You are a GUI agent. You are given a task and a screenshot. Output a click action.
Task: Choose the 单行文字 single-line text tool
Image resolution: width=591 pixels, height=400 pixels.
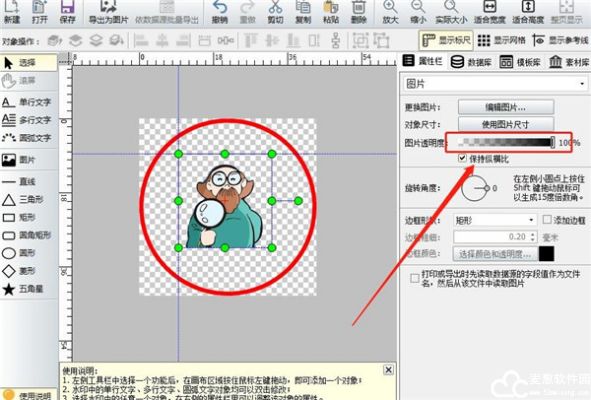pyautogui.click(x=29, y=102)
